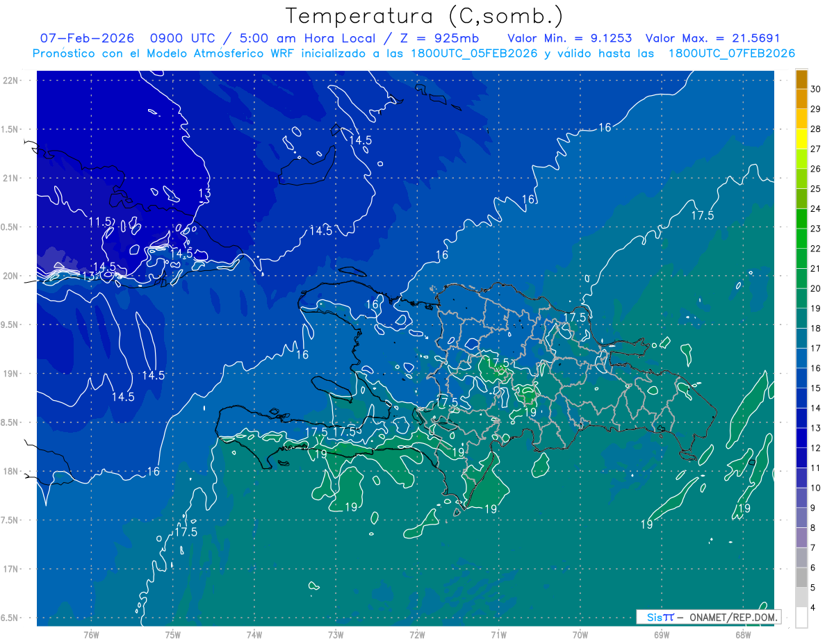Click the '11.5' contour label near Cuba
Screen dimensions: 834x644
[99, 222]
